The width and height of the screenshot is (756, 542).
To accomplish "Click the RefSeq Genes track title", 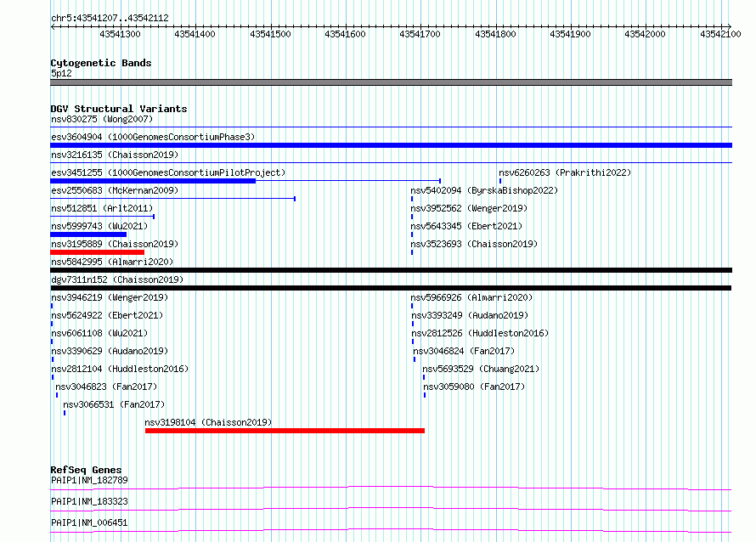I will tap(86, 470).
